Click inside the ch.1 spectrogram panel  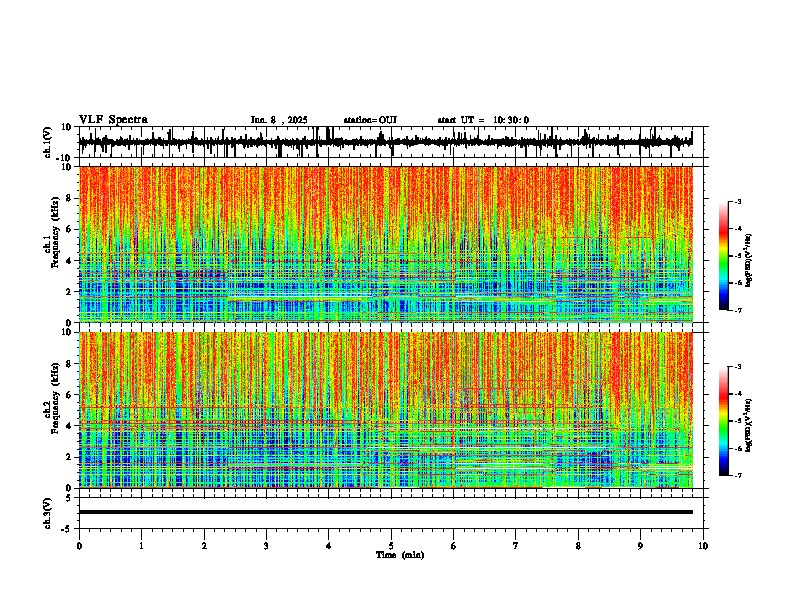click(386, 244)
